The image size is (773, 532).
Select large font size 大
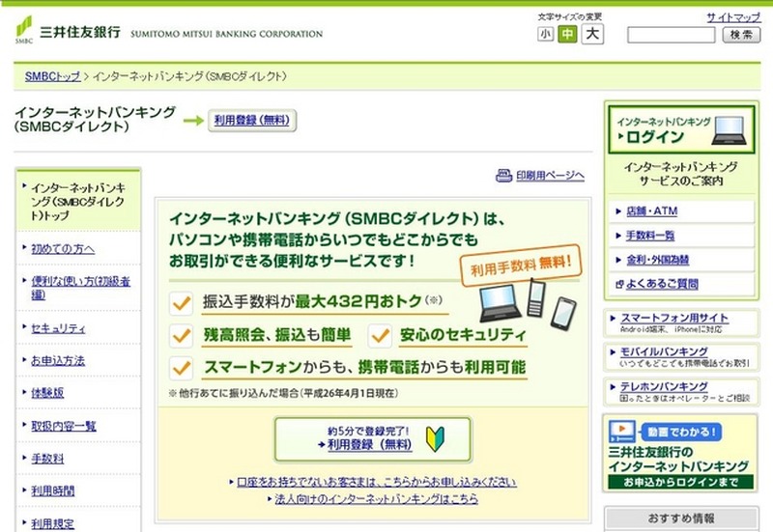tap(591, 35)
